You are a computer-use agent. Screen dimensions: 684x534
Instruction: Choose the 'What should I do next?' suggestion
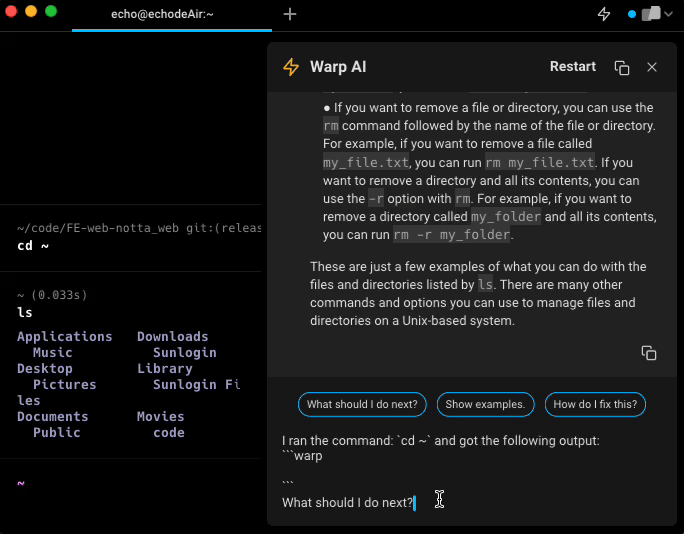(362, 404)
